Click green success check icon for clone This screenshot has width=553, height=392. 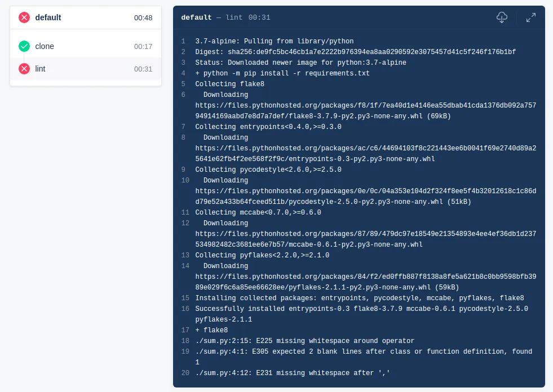tap(24, 46)
